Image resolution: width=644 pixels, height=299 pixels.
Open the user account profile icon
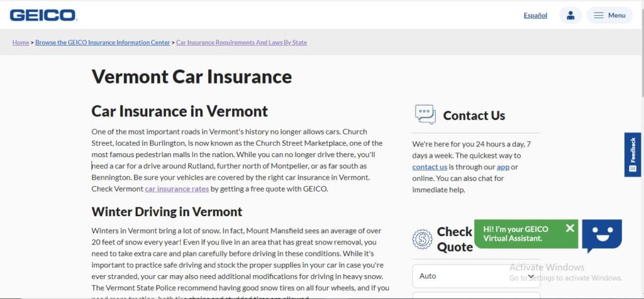click(570, 15)
